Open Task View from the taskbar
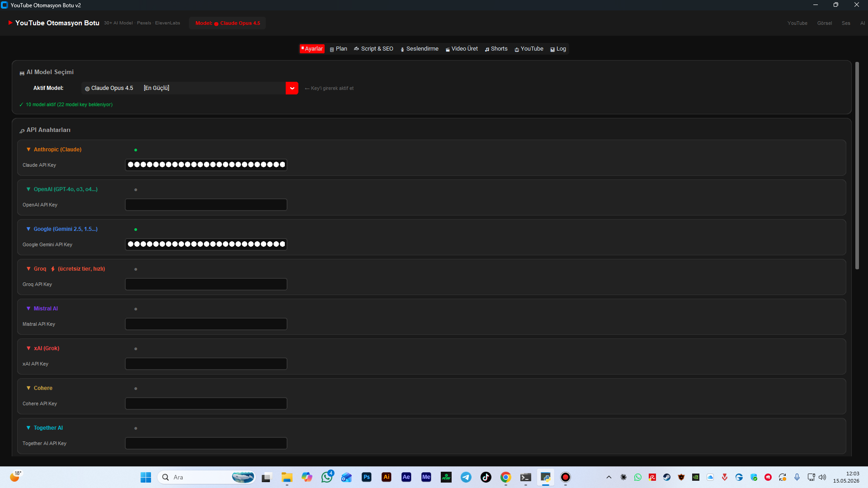The image size is (868, 488). click(x=267, y=477)
